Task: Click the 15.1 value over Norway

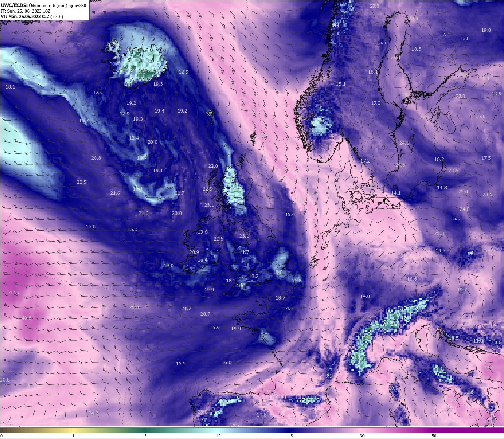Action: point(341,84)
